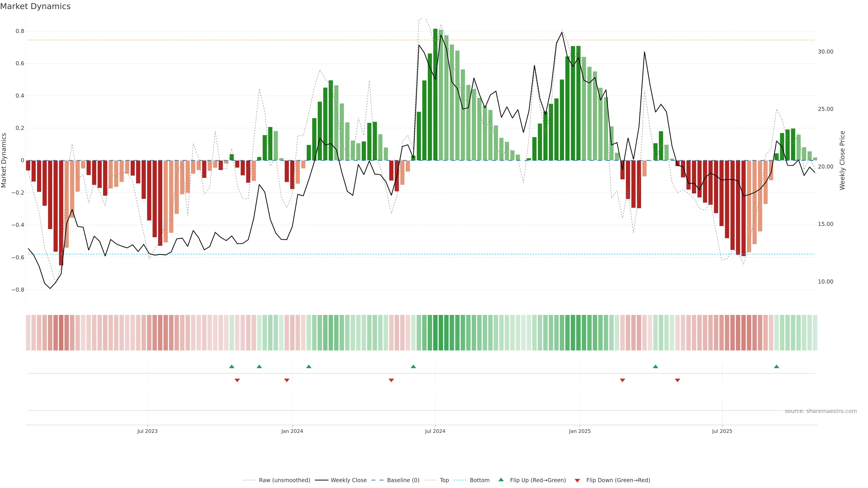The width and height of the screenshot is (868, 488).
Task: Click the red flip-down marker just before Jan 2024
Action: [286, 380]
